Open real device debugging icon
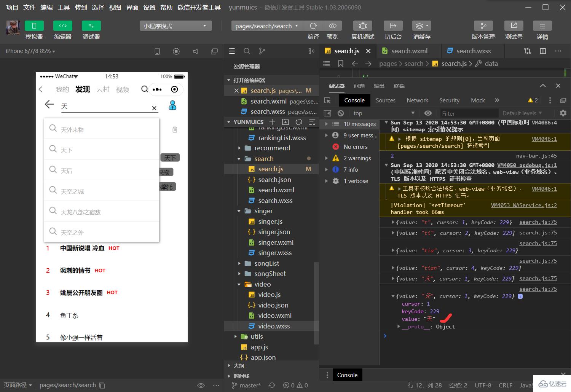 coord(363,26)
